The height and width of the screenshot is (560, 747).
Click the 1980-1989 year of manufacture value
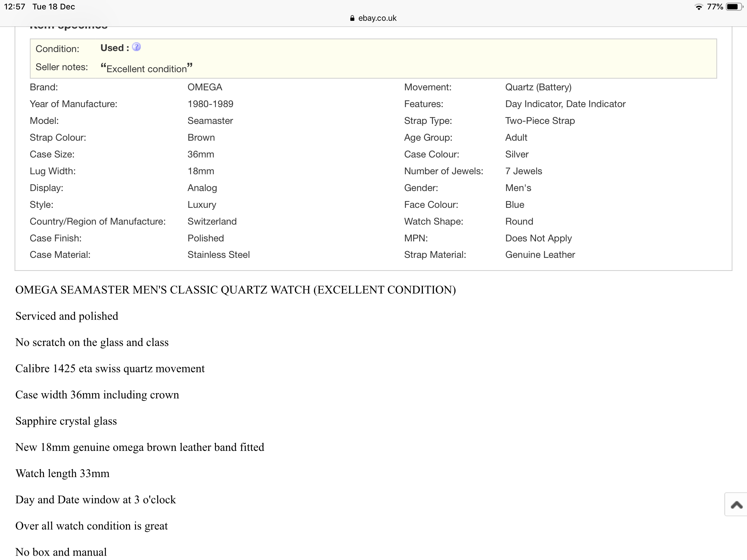(210, 104)
